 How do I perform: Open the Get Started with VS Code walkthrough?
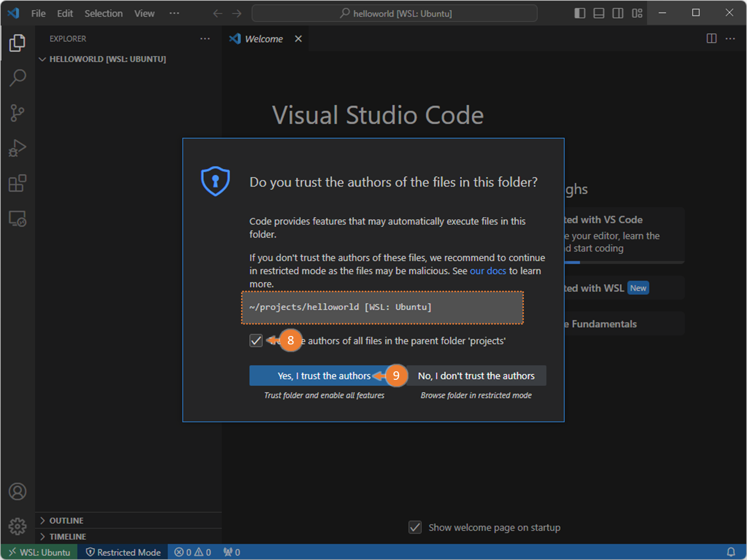point(624,234)
